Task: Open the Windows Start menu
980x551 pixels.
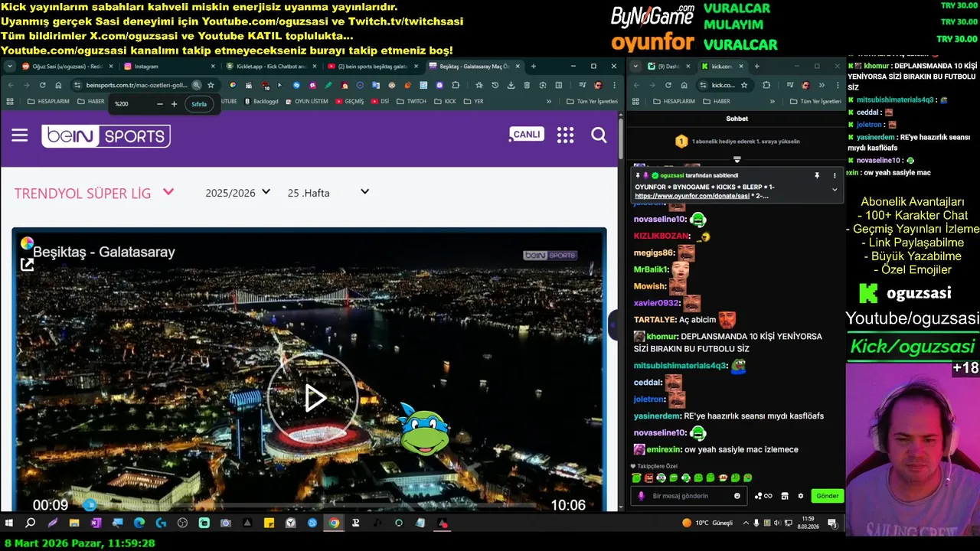Action: coord(9,523)
